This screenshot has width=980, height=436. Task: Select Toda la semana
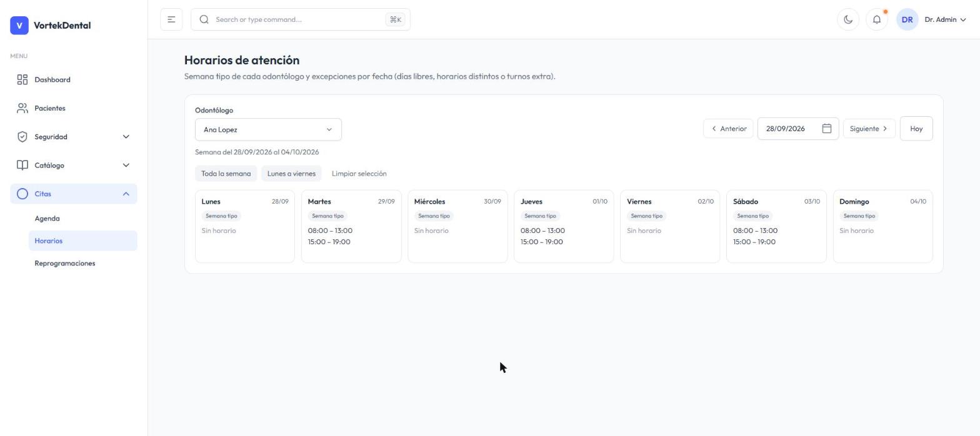coord(226,174)
